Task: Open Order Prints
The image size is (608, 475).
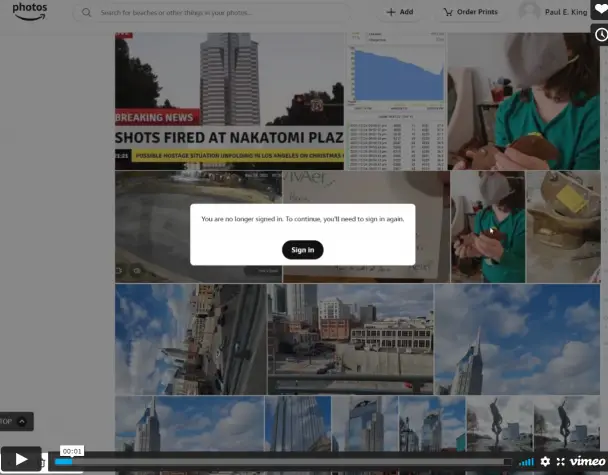Action: click(x=470, y=12)
